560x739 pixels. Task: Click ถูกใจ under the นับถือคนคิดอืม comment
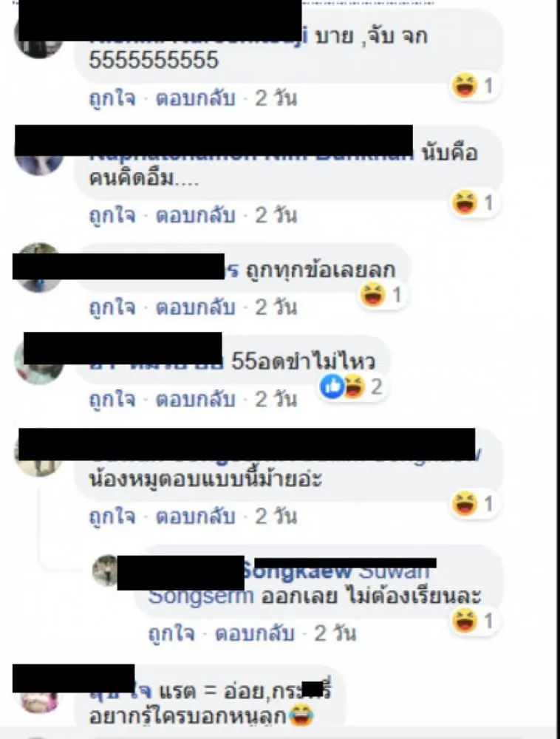[x=112, y=215]
